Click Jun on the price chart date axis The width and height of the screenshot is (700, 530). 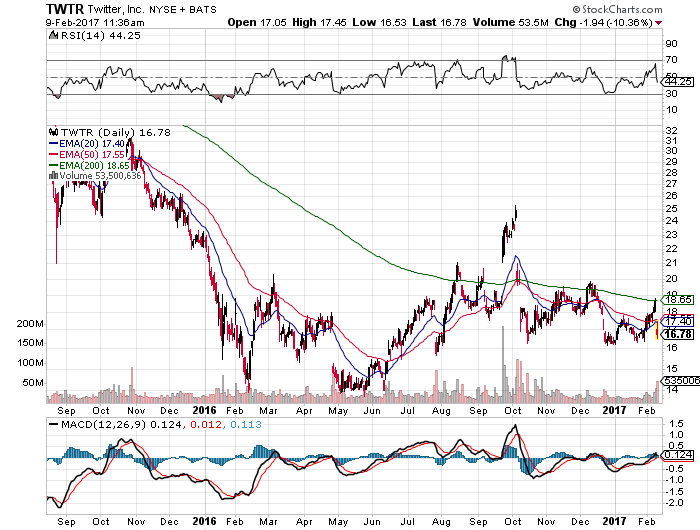371,411
